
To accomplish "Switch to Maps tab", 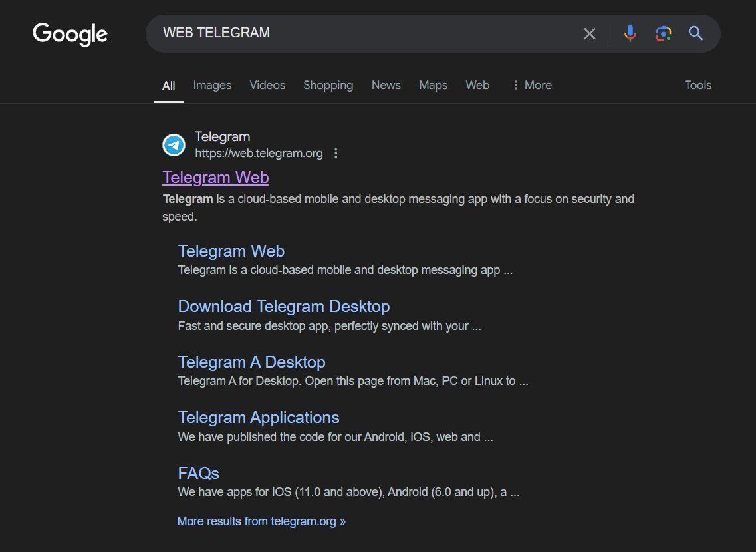I will [x=433, y=85].
